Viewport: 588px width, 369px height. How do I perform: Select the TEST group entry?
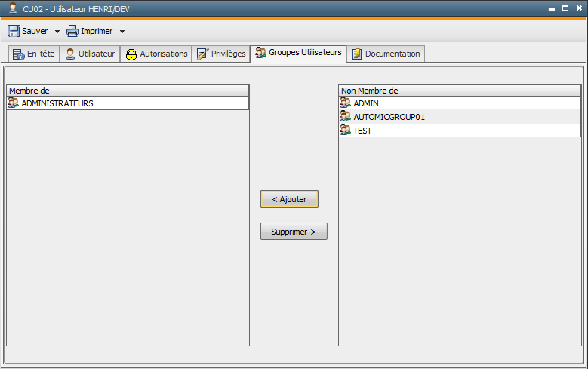pyautogui.click(x=362, y=131)
